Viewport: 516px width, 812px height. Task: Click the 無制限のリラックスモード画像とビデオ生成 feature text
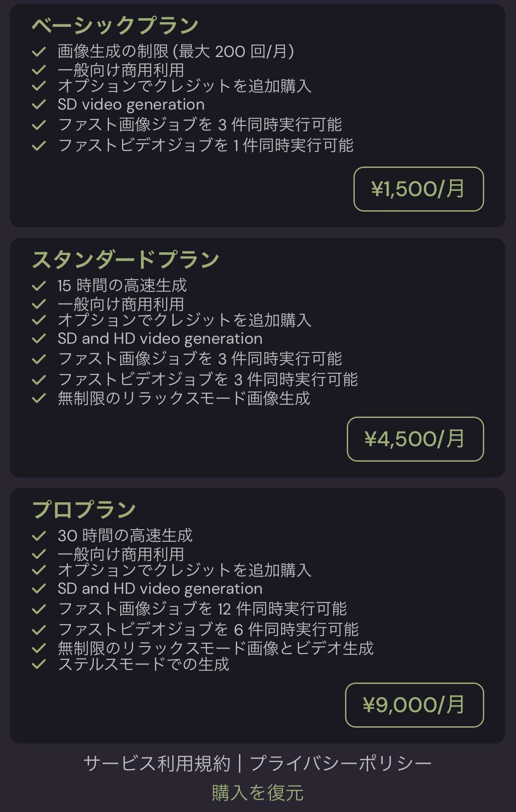pos(216,648)
